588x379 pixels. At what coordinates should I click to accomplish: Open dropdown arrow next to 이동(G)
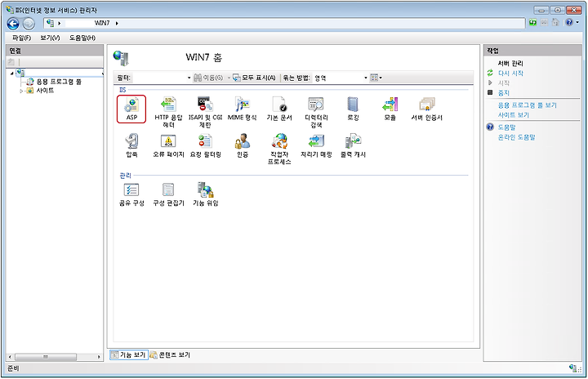[x=229, y=78]
